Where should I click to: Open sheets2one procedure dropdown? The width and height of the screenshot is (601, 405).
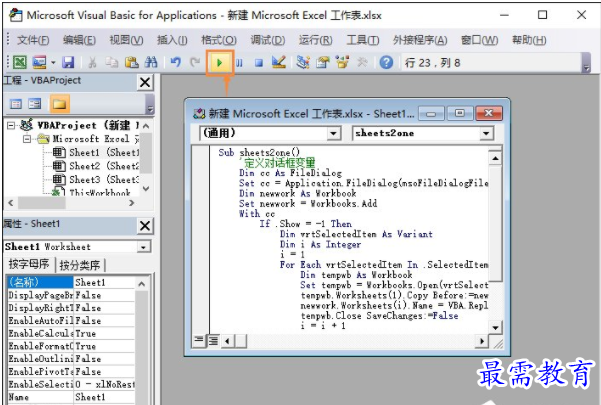coord(486,133)
